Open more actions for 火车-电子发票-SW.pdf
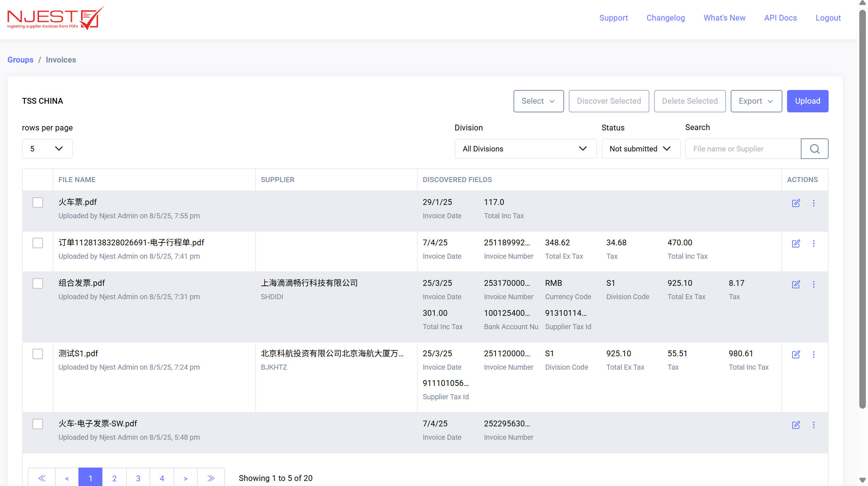 [x=814, y=425]
